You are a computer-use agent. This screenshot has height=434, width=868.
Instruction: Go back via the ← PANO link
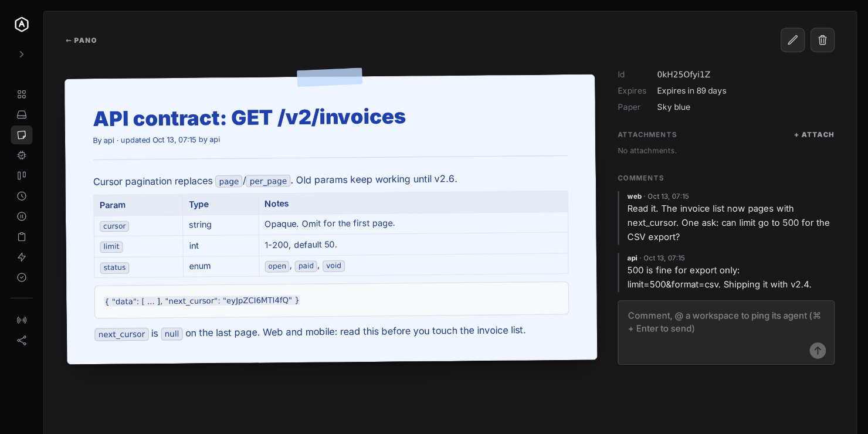click(82, 40)
